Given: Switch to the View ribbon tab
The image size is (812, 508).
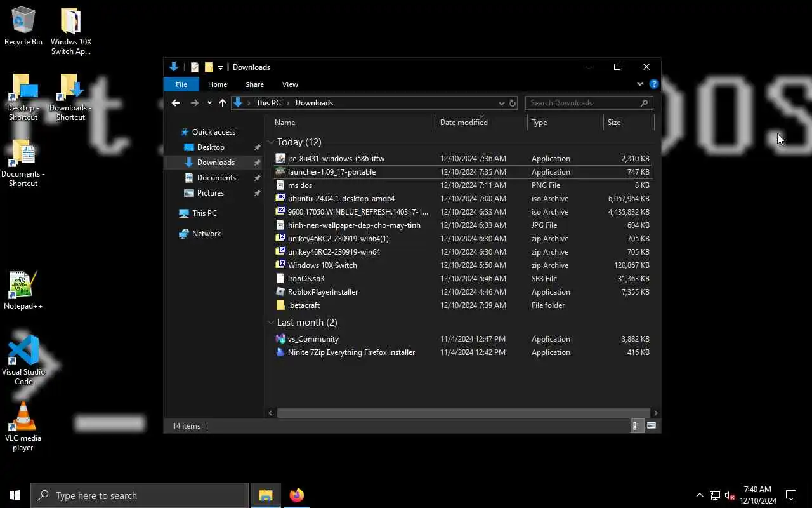Looking at the screenshot, I should pos(290,84).
